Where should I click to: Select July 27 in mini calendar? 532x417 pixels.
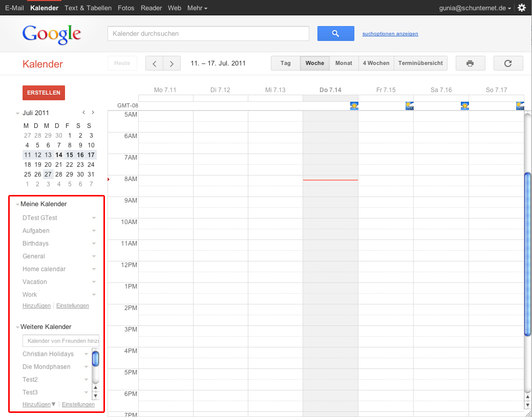click(x=48, y=174)
